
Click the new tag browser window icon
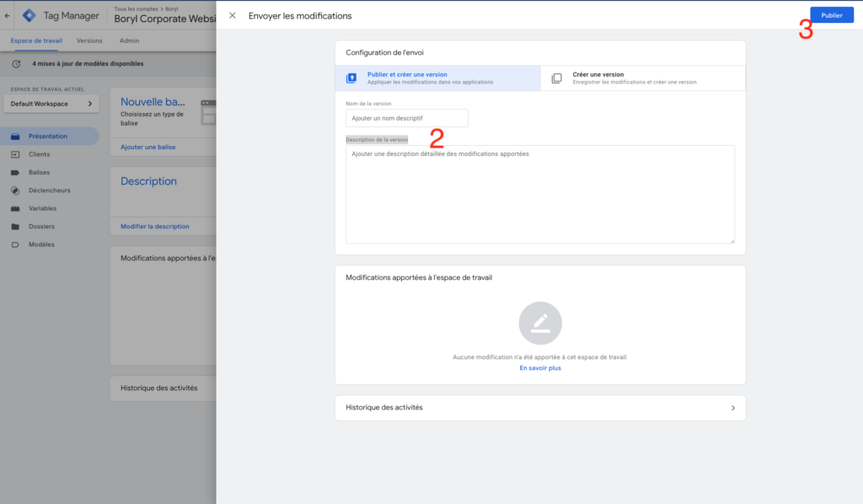pos(209,112)
